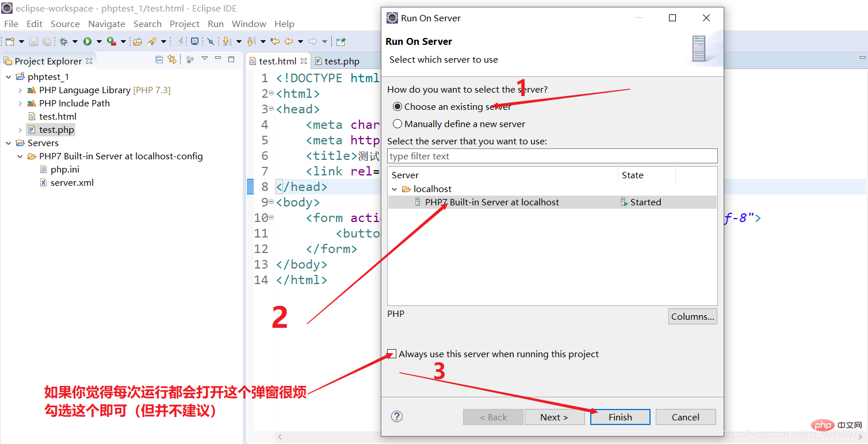Close the Project Explorer view tab
This screenshot has height=444, width=868.
click(x=89, y=60)
